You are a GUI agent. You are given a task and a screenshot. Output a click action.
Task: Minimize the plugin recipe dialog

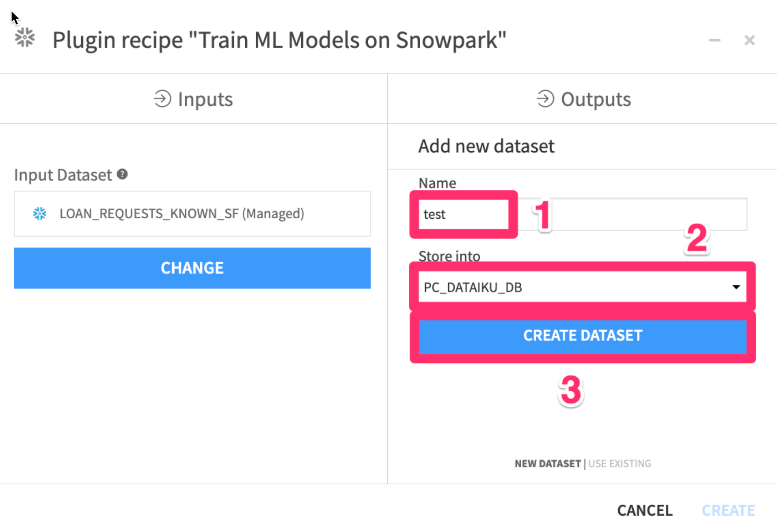(x=714, y=41)
